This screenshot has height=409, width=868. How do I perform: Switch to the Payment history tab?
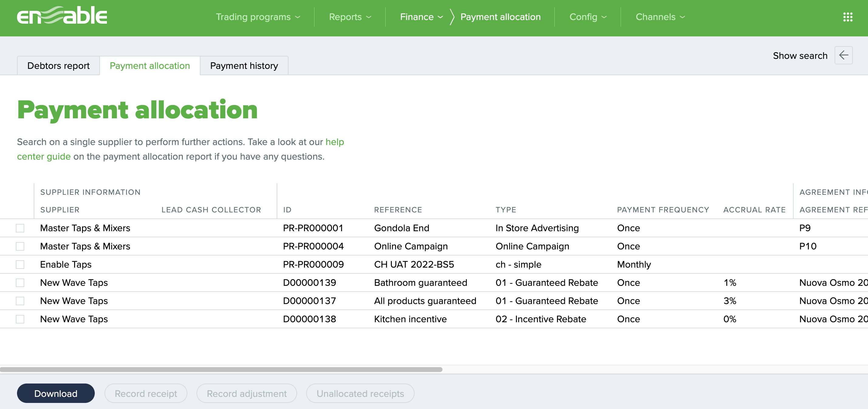[x=244, y=66]
